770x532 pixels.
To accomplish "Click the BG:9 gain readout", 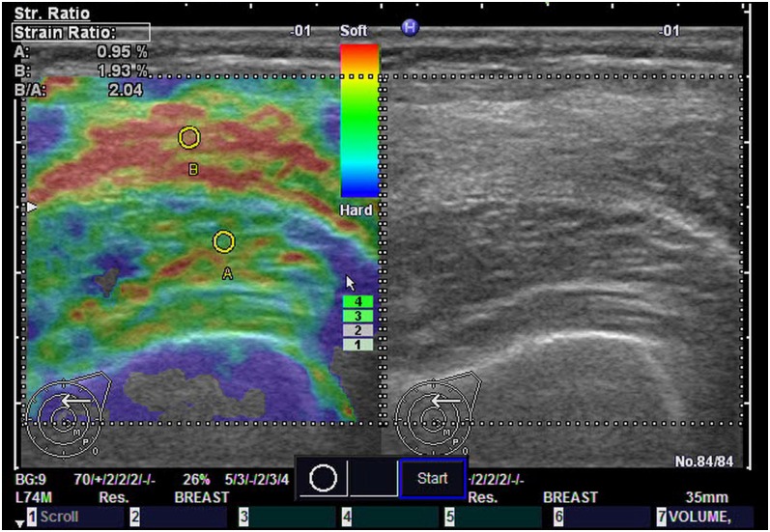I will pyautogui.click(x=33, y=480).
